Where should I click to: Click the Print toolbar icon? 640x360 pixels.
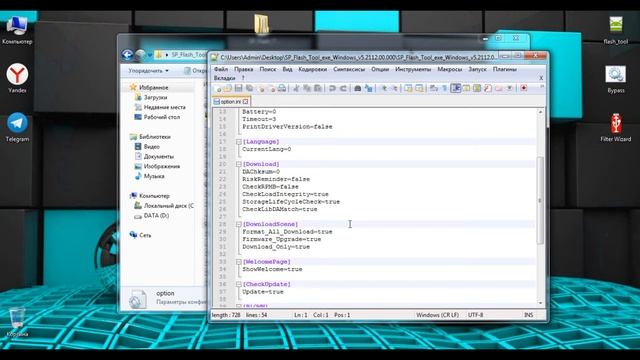[x=282, y=88]
